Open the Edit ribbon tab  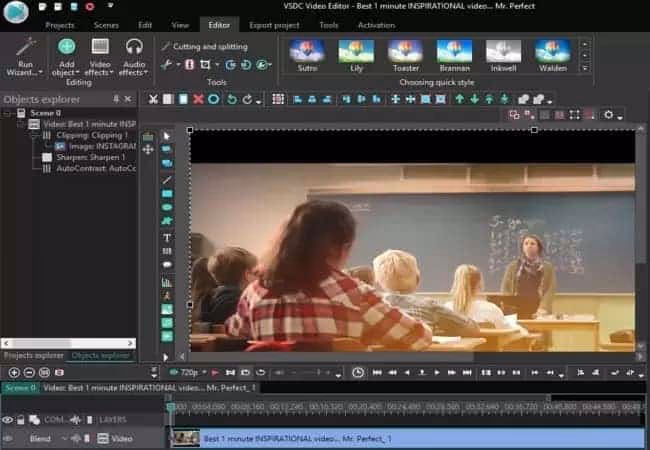click(x=145, y=25)
